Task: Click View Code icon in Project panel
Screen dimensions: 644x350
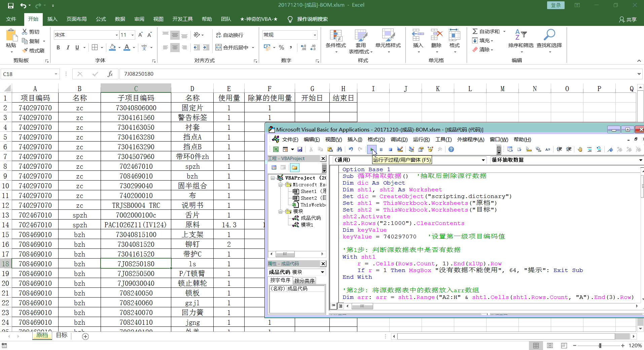Action: (x=274, y=167)
